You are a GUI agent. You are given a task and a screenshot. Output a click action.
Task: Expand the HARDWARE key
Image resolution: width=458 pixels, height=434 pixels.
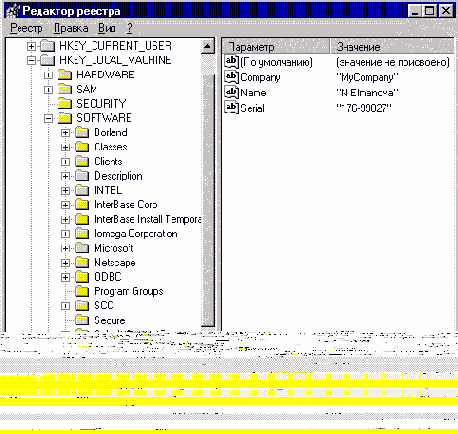(x=49, y=75)
